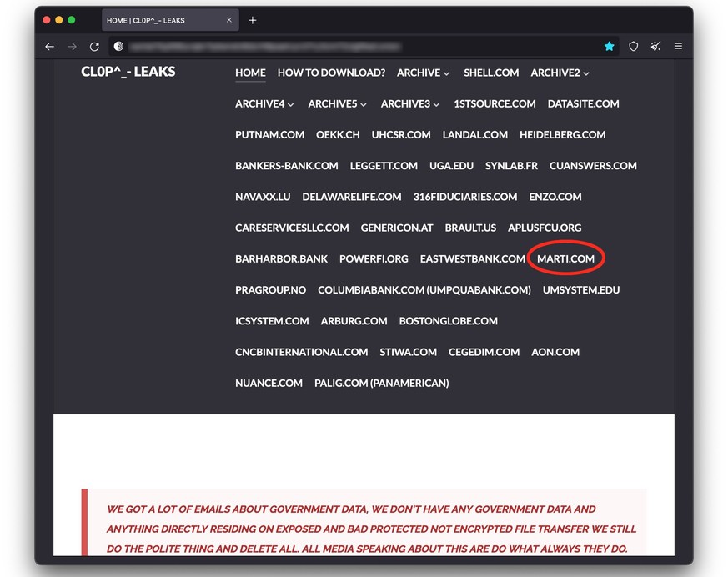728x577 pixels.
Task: Click the browser back arrow
Action: point(50,47)
